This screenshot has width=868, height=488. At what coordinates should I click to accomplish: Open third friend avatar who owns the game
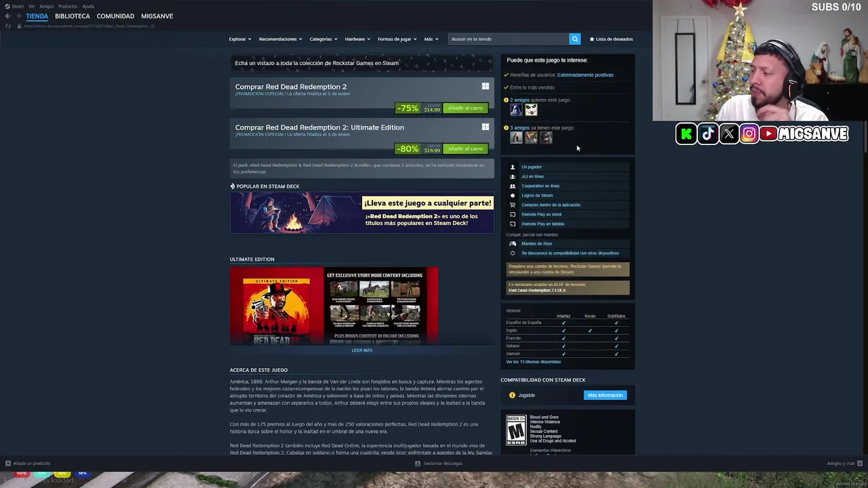546,138
